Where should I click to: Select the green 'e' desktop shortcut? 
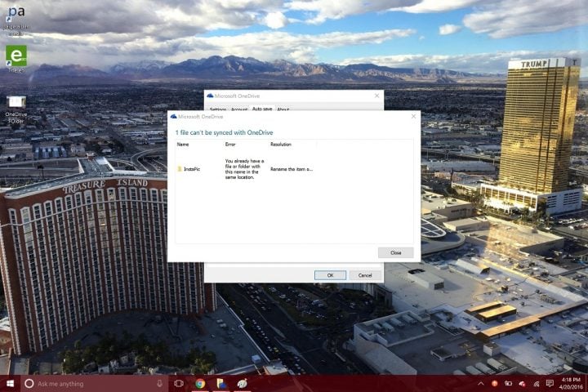[16, 59]
